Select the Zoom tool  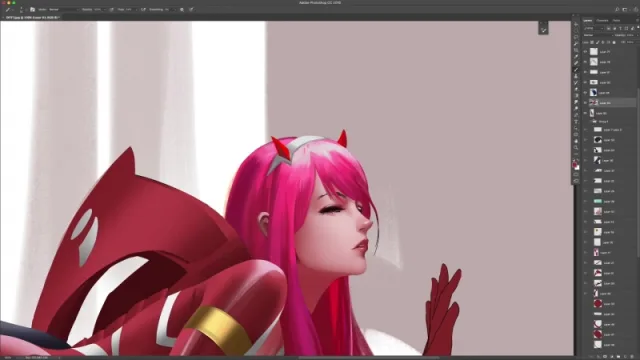click(x=576, y=148)
